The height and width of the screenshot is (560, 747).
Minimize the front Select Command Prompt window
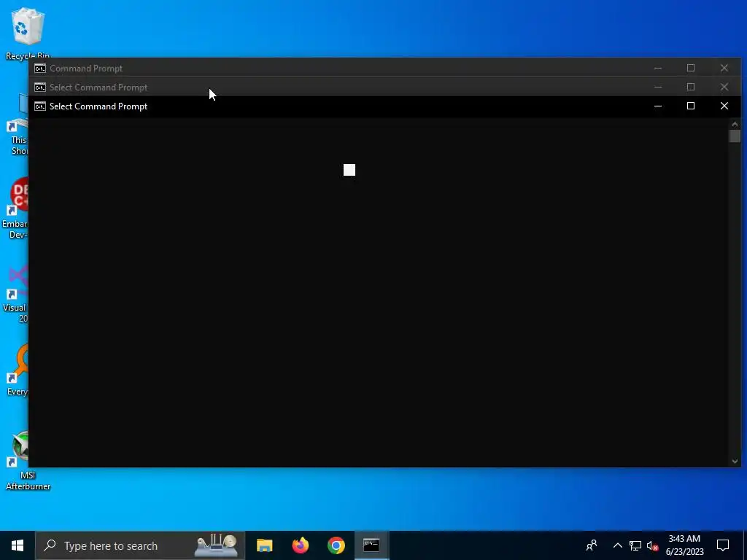tap(658, 106)
